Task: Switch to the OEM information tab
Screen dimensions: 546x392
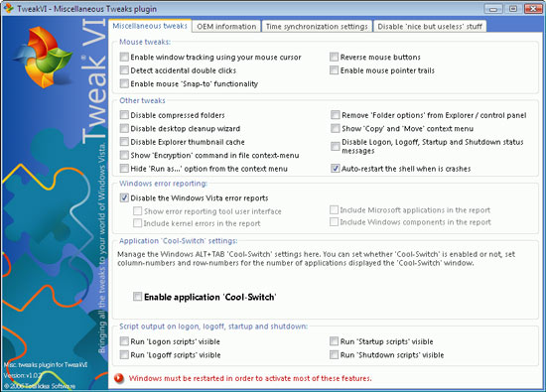Action: pyautogui.click(x=226, y=27)
